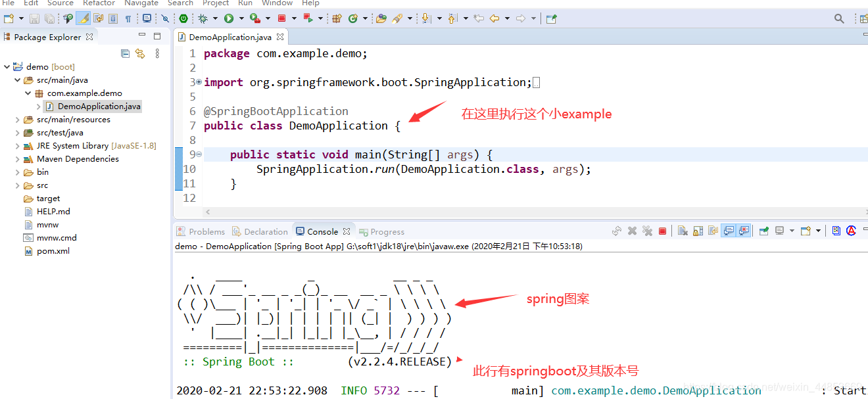Select the target folder

click(48, 199)
